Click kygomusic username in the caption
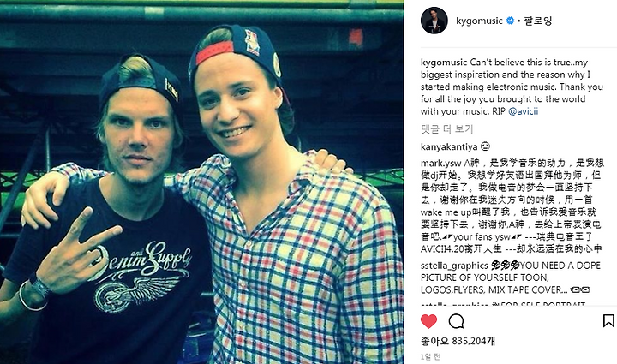Screen dimensions: 617x364 click(444, 63)
